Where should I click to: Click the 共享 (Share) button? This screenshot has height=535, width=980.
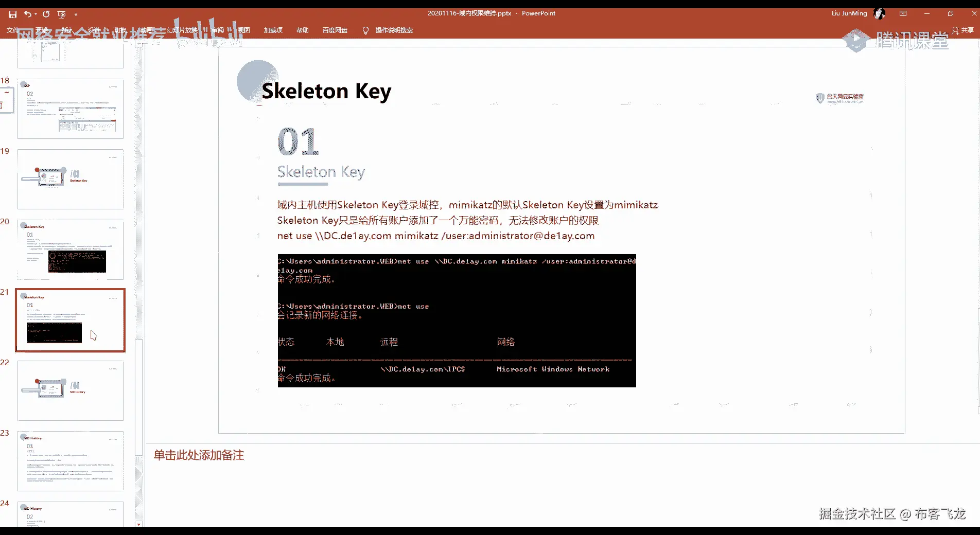963,30
